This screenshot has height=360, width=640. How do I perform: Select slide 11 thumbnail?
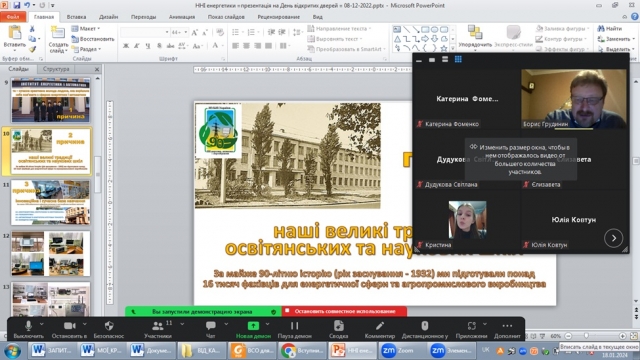click(x=50, y=202)
